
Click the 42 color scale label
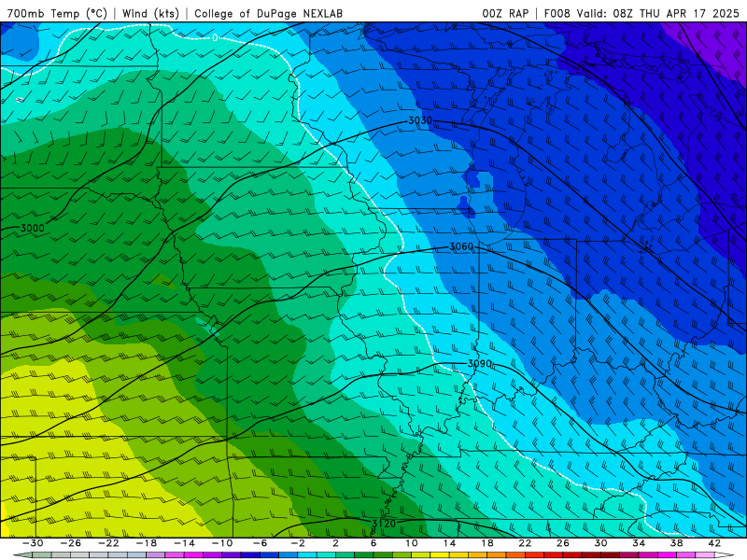click(714, 543)
